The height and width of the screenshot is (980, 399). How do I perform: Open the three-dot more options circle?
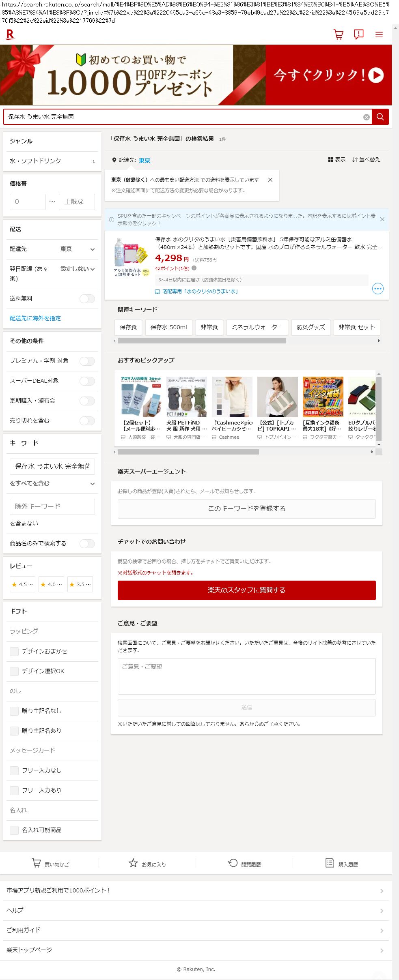[378, 289]
